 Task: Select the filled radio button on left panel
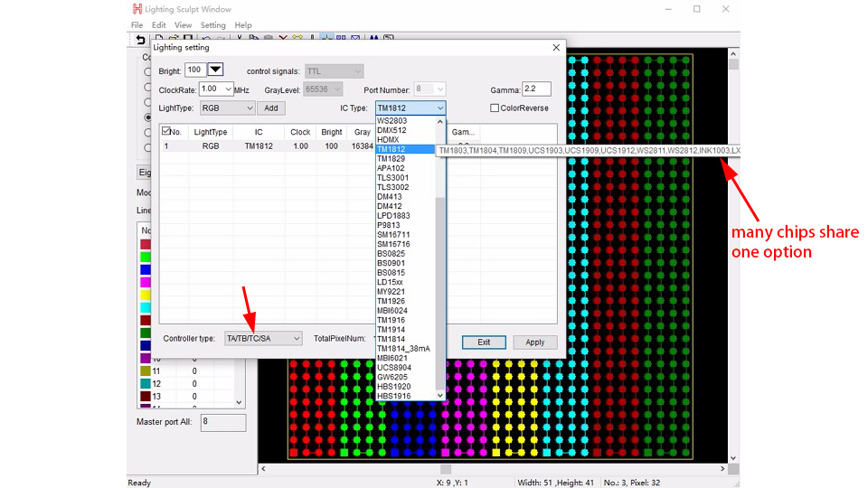(147, 117)
